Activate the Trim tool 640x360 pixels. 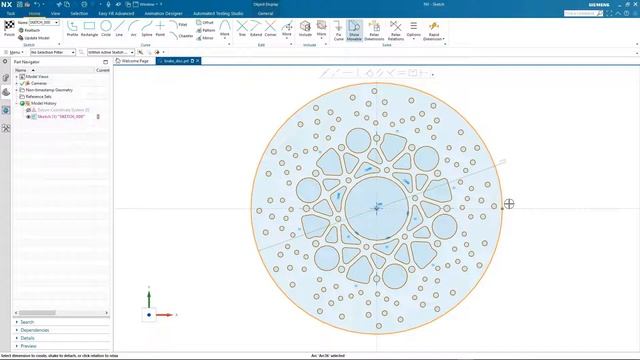(x=242, y=29)
